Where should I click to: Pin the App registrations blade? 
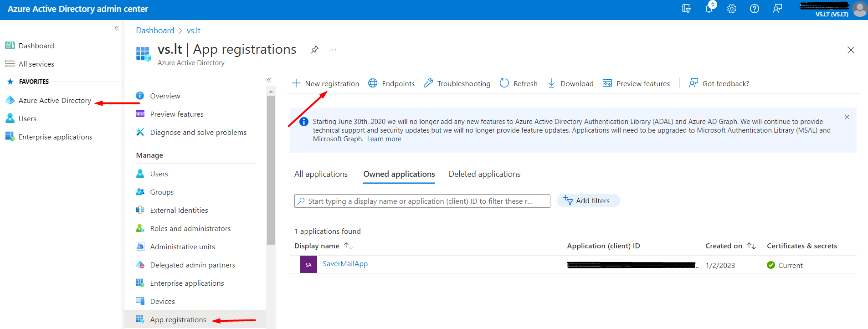314,50
